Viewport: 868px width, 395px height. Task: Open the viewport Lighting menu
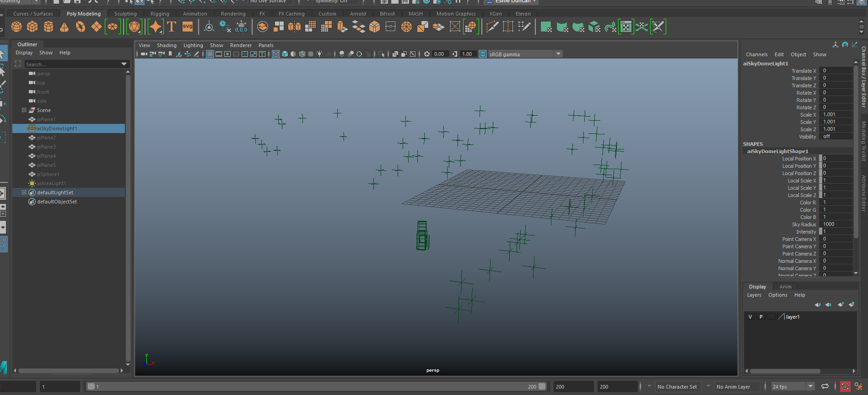(193, 45)
